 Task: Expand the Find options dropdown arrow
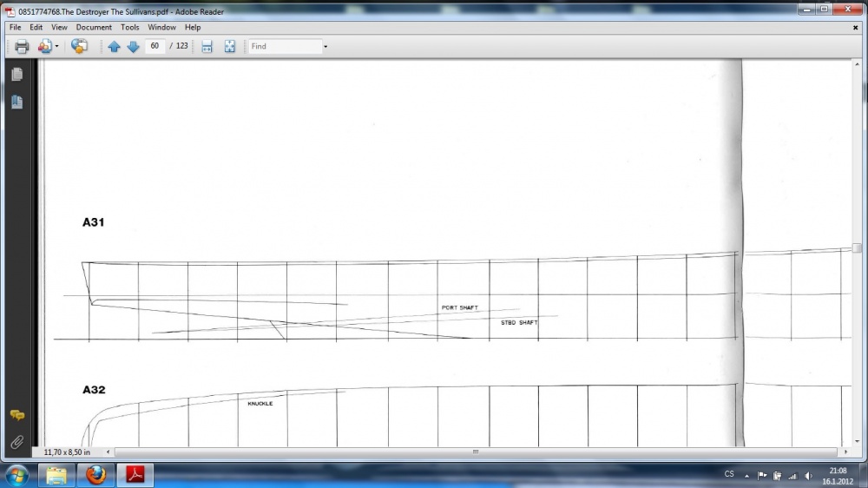tap(325, 47)
